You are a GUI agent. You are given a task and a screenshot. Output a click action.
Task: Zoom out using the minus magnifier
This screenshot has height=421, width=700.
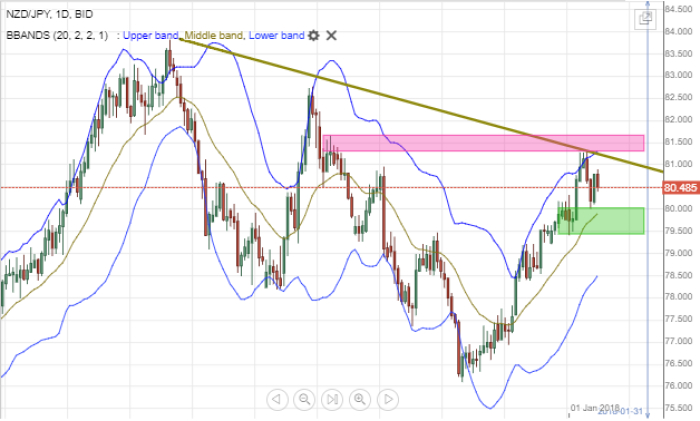pyautogui.click(x=304, y=399)
